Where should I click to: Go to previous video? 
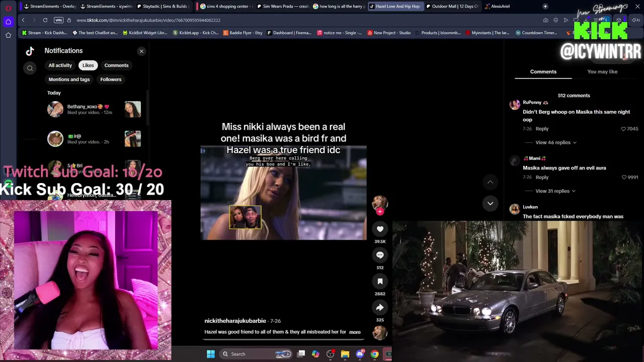(x=490, y=182)
